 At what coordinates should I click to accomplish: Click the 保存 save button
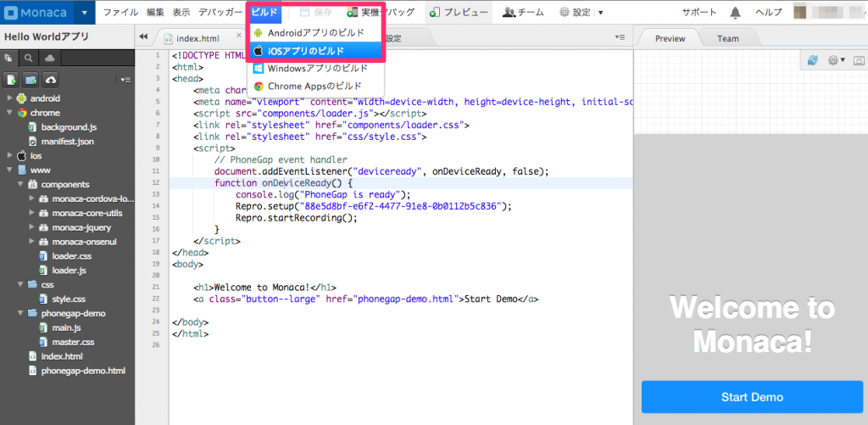point(315,12)
